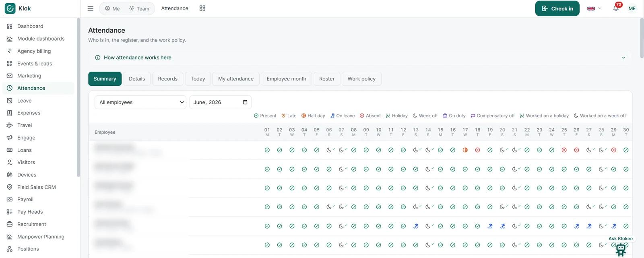Select the Summary tab
644x258 pixels.
click(x=105, y=79)
